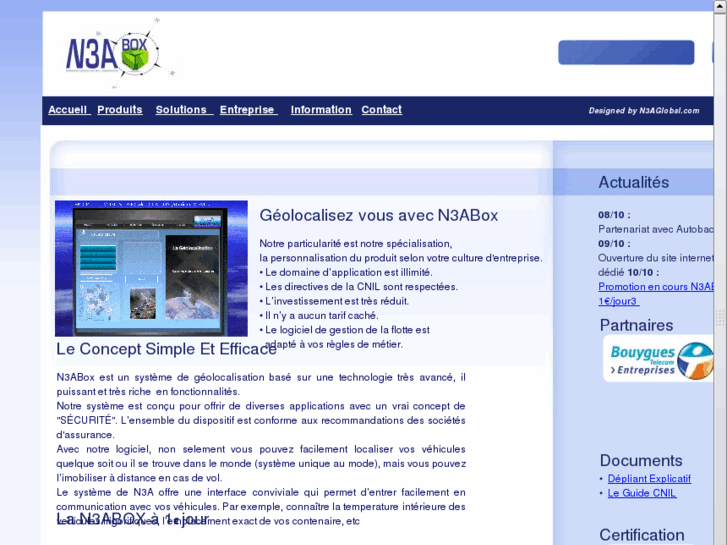Viewport: 727px width, 545px height.
Task: Click the N3A Box logo
Action: [x=119, y=53]
